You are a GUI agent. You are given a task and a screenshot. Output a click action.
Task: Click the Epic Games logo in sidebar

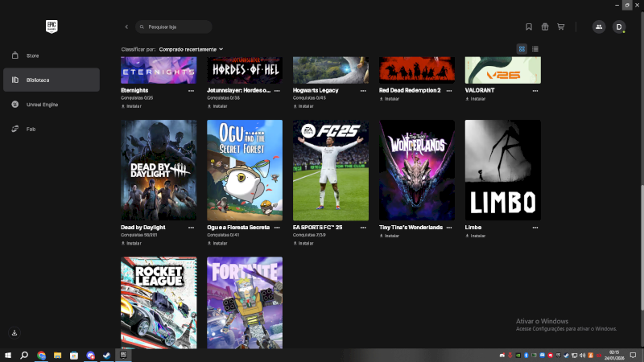[x=52, y=27]
